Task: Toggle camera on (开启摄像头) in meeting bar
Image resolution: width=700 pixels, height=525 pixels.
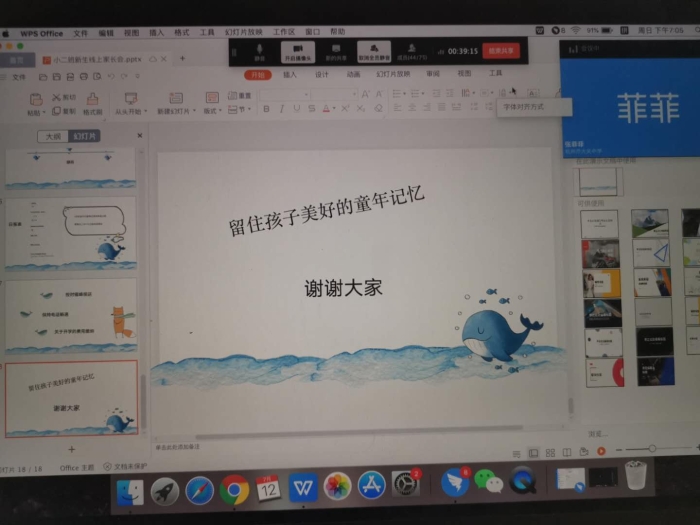Action: [298, 52]
